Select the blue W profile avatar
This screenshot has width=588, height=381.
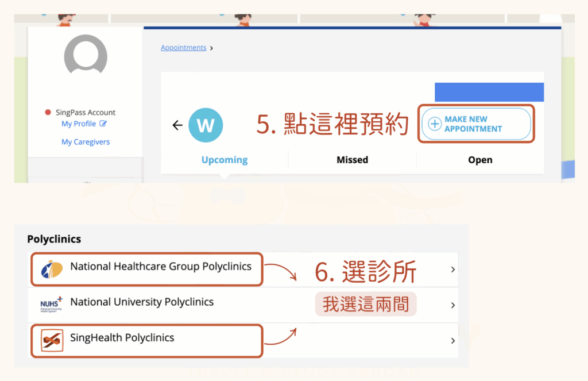coord(206,125)
